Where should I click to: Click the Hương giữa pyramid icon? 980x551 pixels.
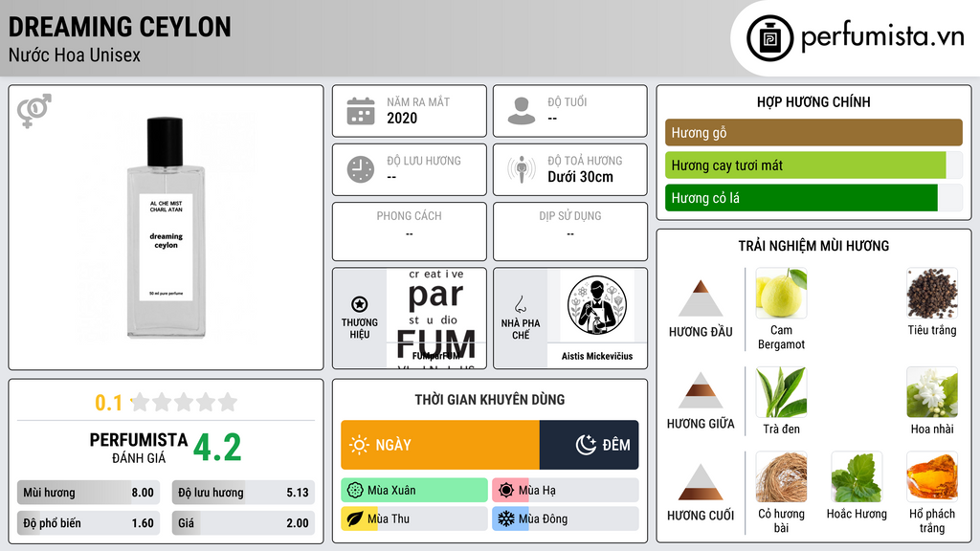tap(701, 390)
